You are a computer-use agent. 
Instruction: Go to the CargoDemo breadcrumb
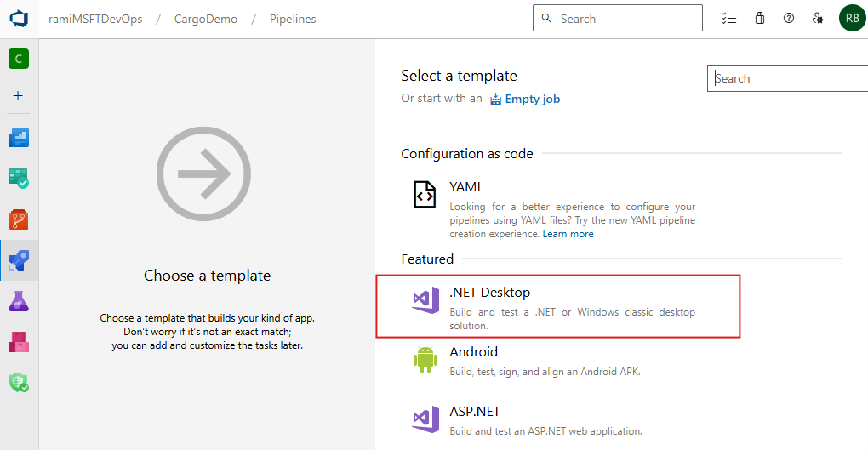tap(206, 19)
